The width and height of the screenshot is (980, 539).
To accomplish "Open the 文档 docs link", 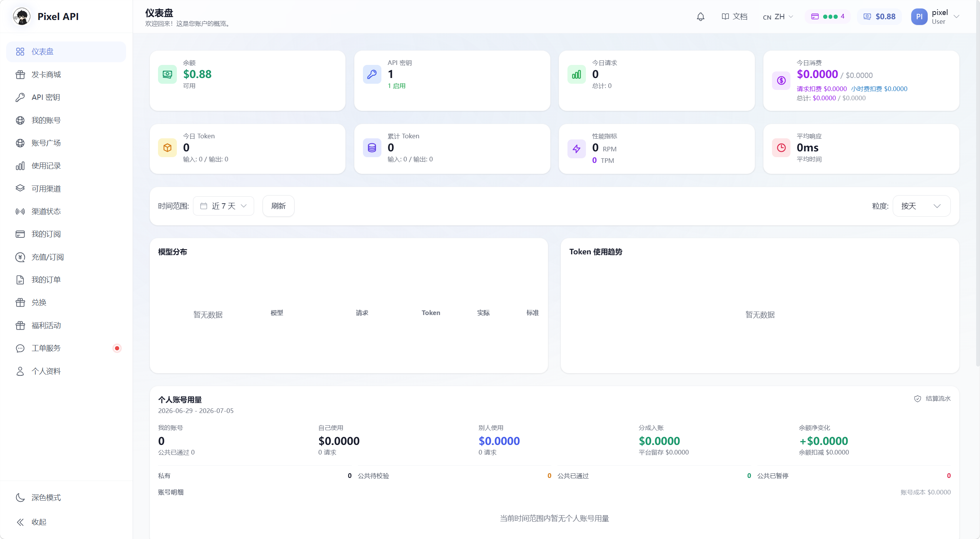I will tap(734, 17).
